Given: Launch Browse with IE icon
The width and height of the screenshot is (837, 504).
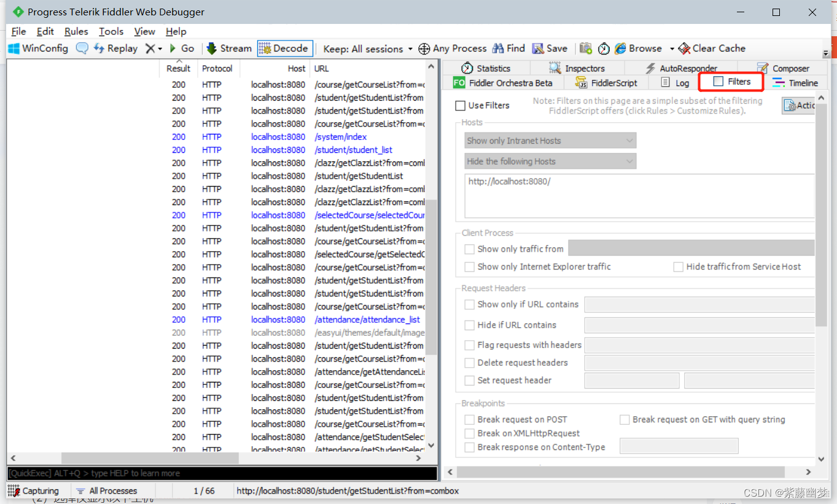Looking at the screenshot, I should [639, 48].
